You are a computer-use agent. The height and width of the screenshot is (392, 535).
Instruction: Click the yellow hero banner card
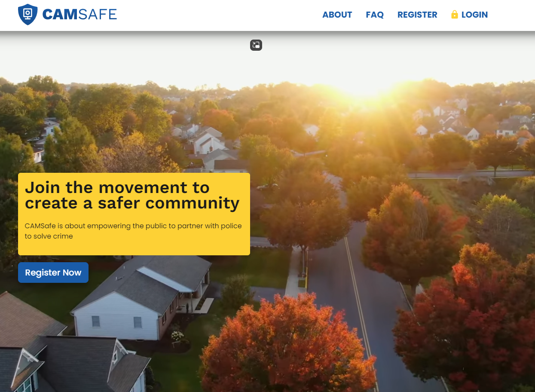point(134,214)
